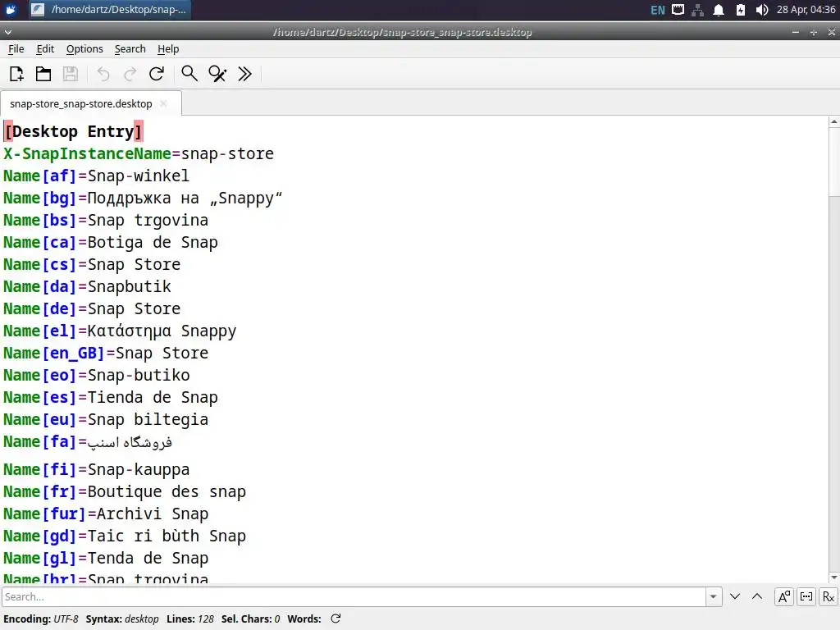
Task: Click the Encoding: UTF-8 status entry
Action: click(x=41, y=619)
